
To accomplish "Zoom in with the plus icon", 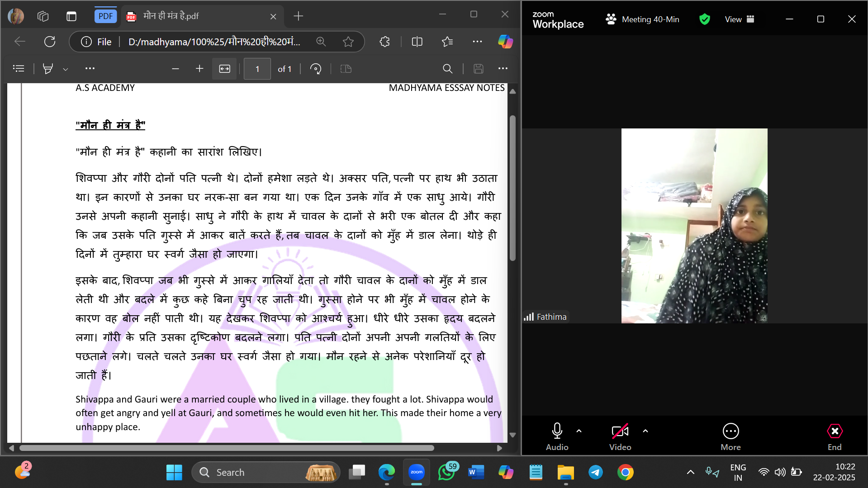I will click(x=199, y=69).
